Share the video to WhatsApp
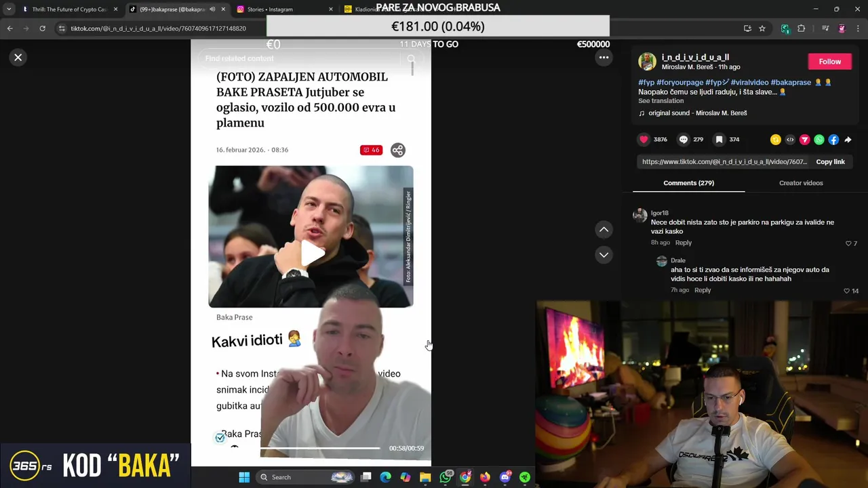 click(x=819, y=140)
